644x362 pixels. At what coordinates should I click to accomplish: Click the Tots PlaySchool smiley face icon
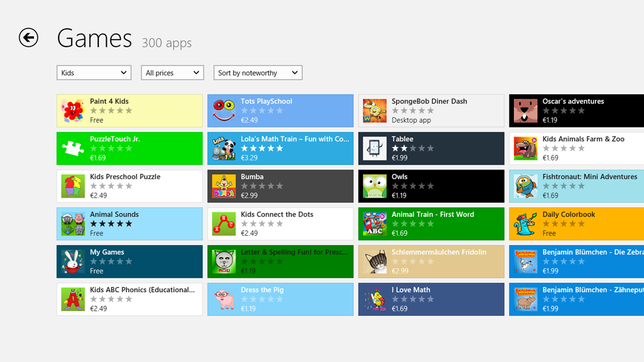(224, 111)
